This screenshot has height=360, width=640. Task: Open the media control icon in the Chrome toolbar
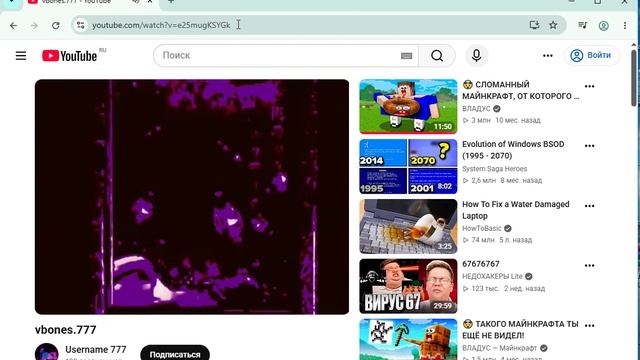[x=582, y=25]
